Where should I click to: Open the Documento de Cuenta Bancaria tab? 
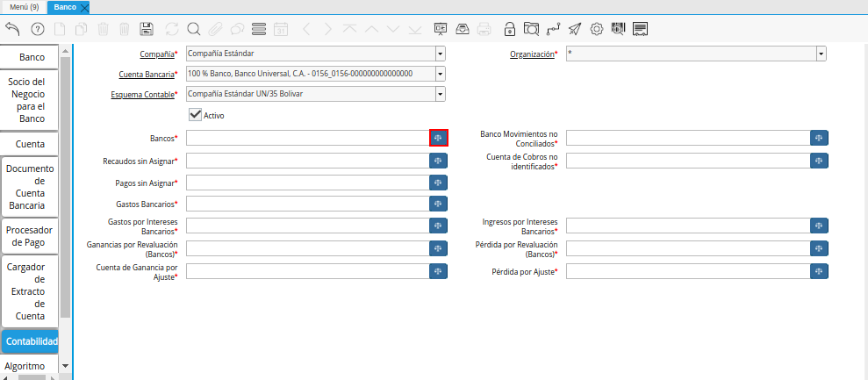pyautogui.click(x=30, y=187)
